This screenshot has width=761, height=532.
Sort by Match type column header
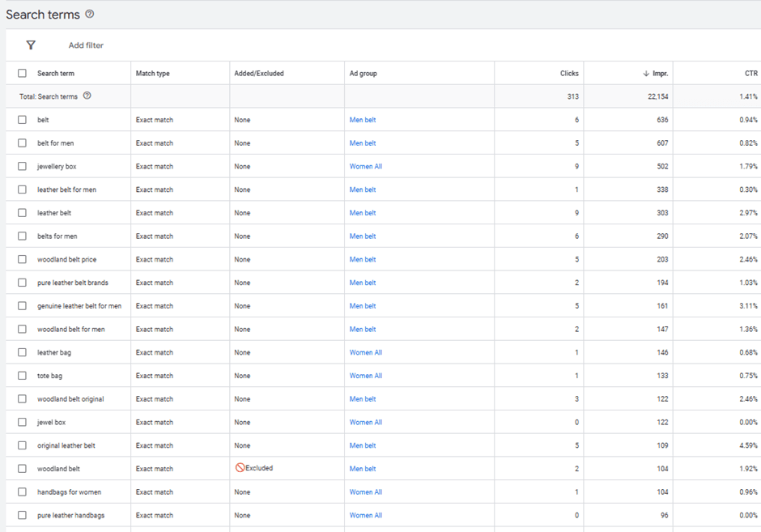(x=153, y=74)
